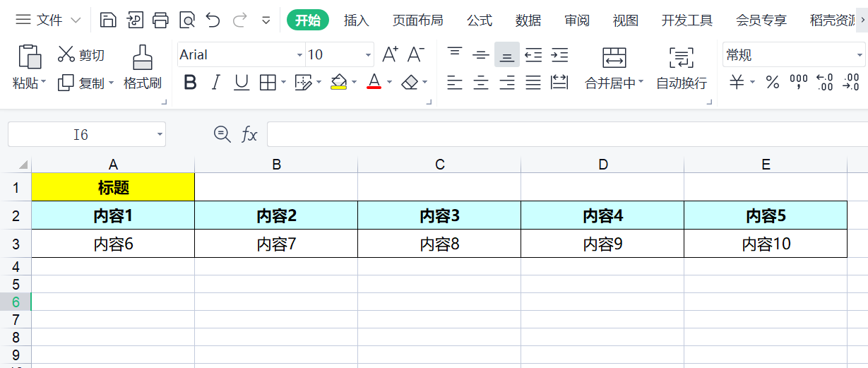868x368 pixels.
Task: Select cell A1 containing 标题
Action: coord(113,187)
